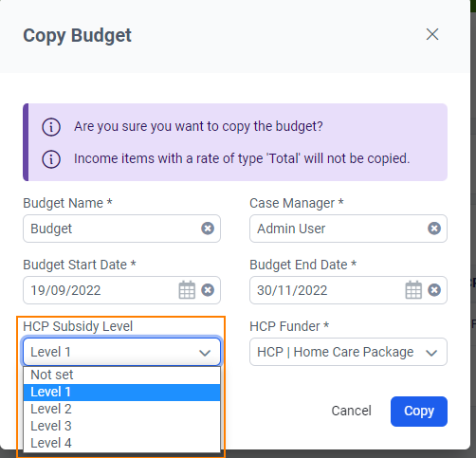Expand the HCP Funder dropdown
The image size is (476, 458).
348,352
